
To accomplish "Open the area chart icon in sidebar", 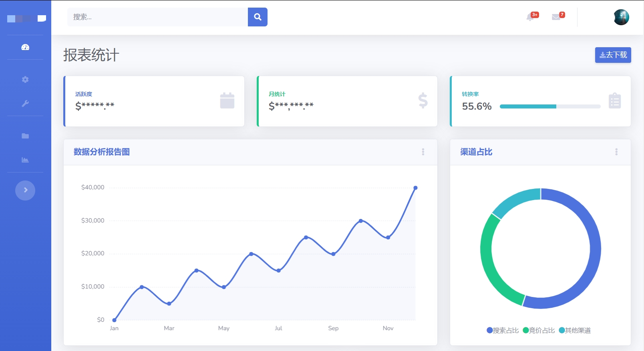I will (25, 160).
